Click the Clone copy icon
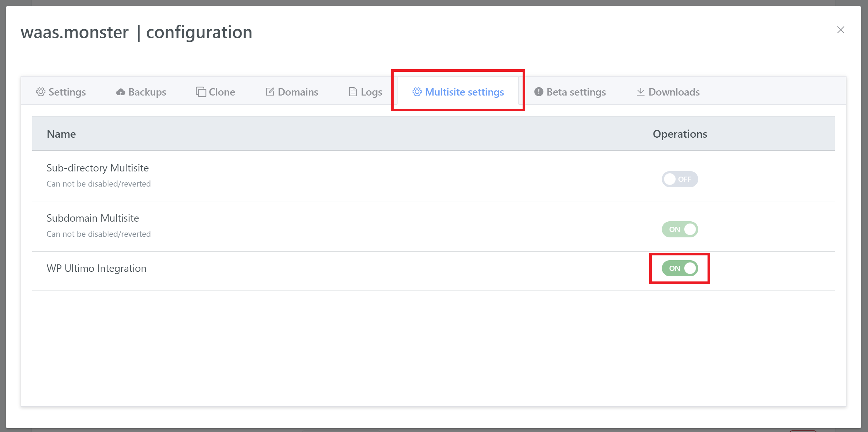The height and width of the screenshot is (432, 868). coord(201,92)
